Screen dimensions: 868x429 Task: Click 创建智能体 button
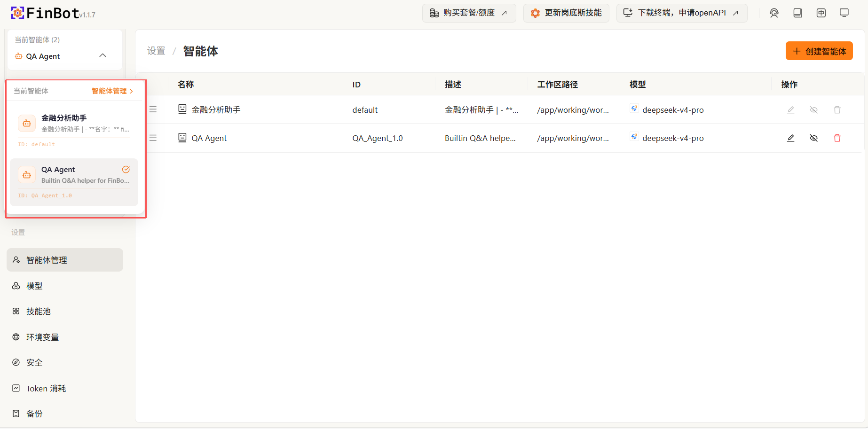coord(819,51)
